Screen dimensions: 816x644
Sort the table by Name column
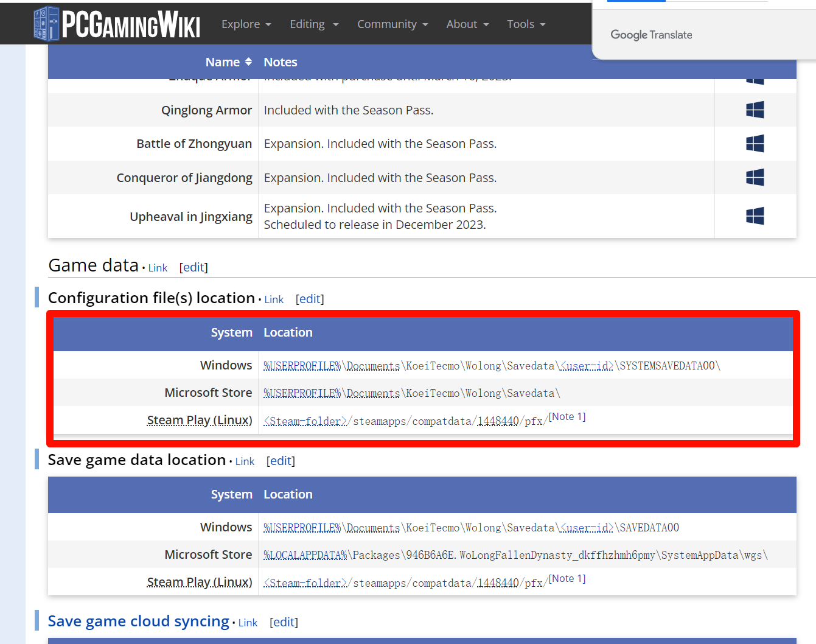[228, 62]
